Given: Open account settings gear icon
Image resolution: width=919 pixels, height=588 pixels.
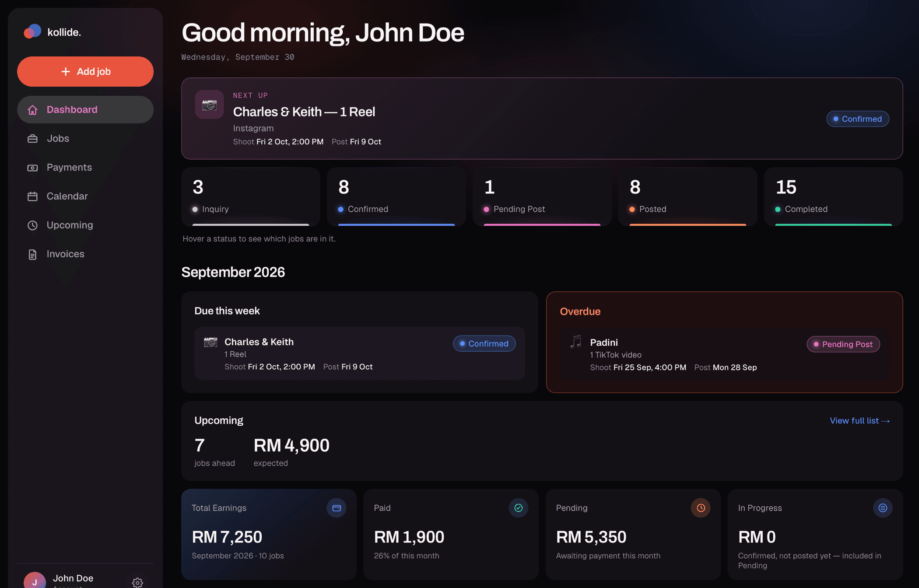Looking at the screenshot, I should (x=137, y=582).
